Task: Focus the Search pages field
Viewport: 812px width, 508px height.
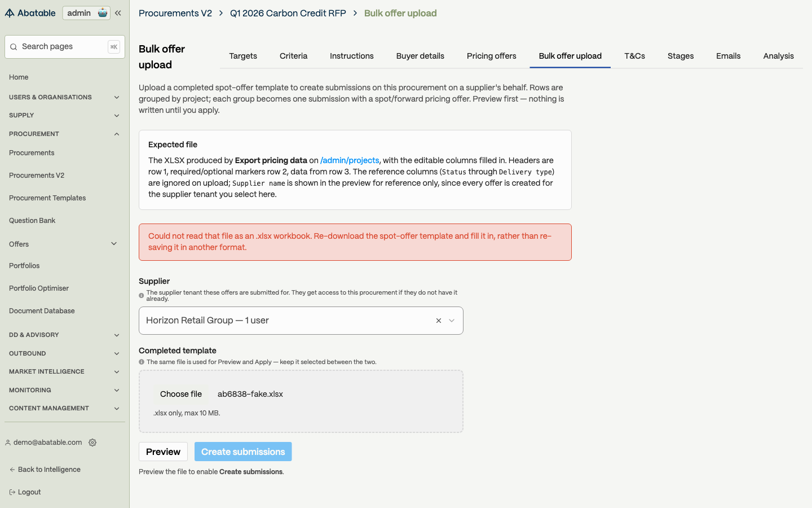Action: [x=65, y=47]
